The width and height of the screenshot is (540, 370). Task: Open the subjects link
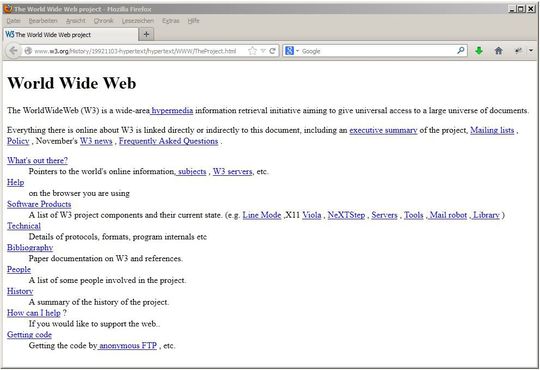point(191,172)
